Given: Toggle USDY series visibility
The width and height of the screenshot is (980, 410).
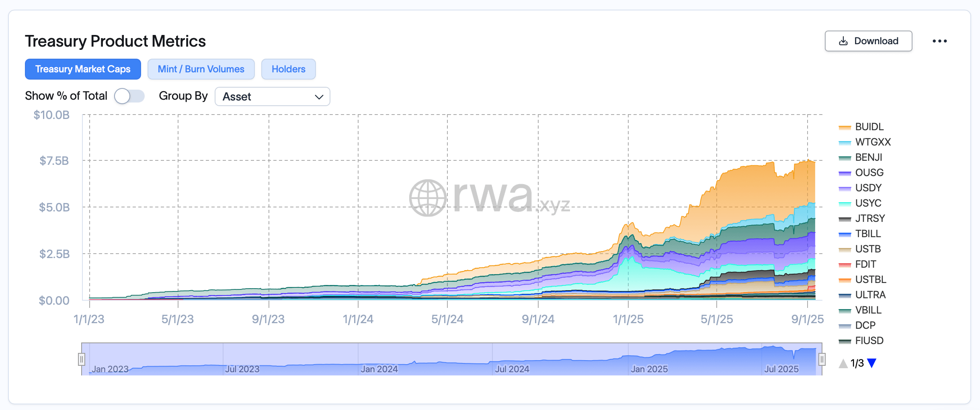Looking at the screenshot, I should (x=868, y=188).
